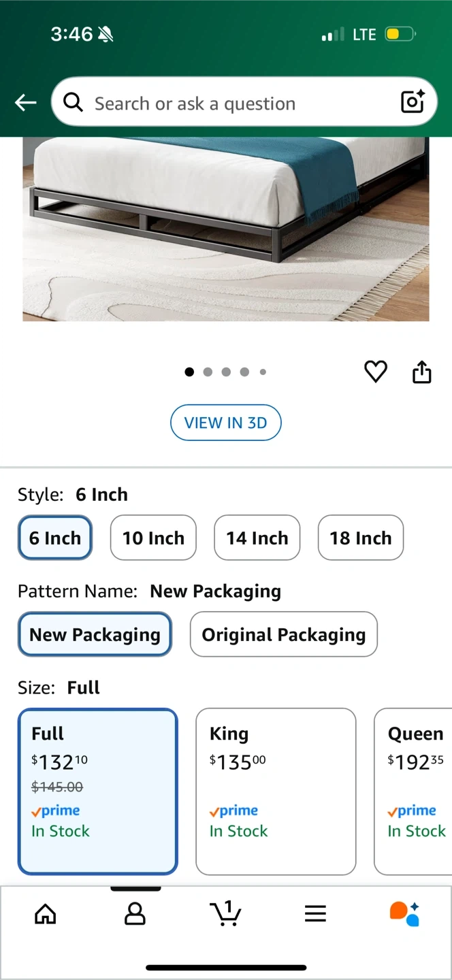Viewport: 452px width, 980px height.
Task: Go to Home tab icon
Action: [46, 913]
